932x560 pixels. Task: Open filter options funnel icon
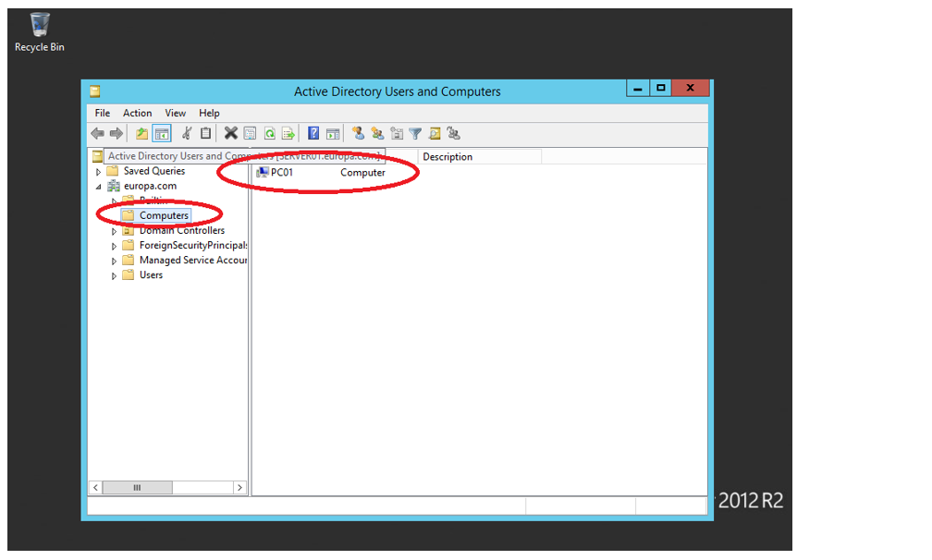click(415, 134)
